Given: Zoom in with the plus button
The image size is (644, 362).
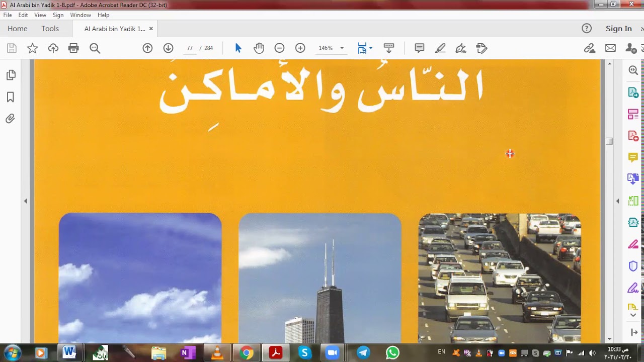Looking at the screenshot, I should coord(300,48).
